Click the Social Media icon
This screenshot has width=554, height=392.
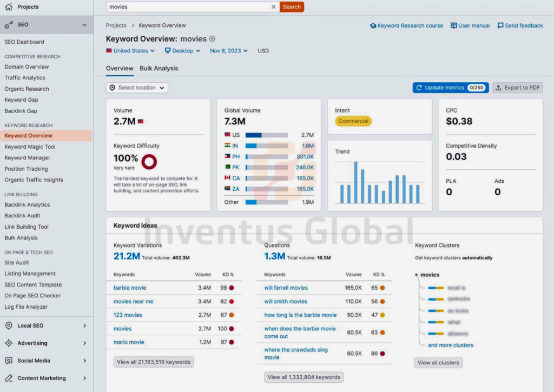[9, 361]
